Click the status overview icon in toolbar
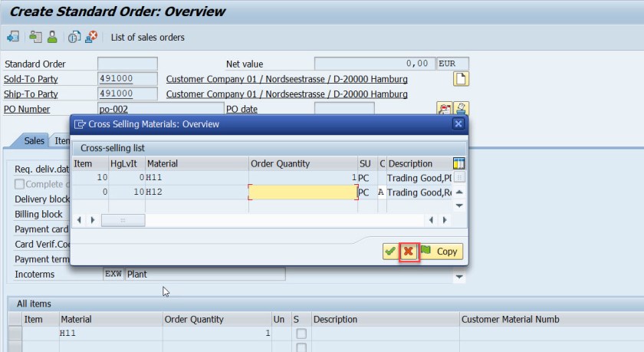 pyautogui.click(x=35, y=37)
